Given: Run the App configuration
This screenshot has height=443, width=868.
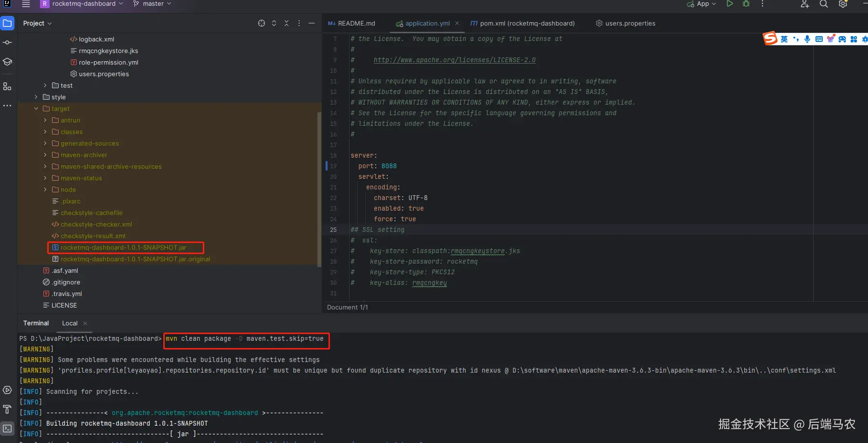Looking at the screenshot, I should coord(730,4).
